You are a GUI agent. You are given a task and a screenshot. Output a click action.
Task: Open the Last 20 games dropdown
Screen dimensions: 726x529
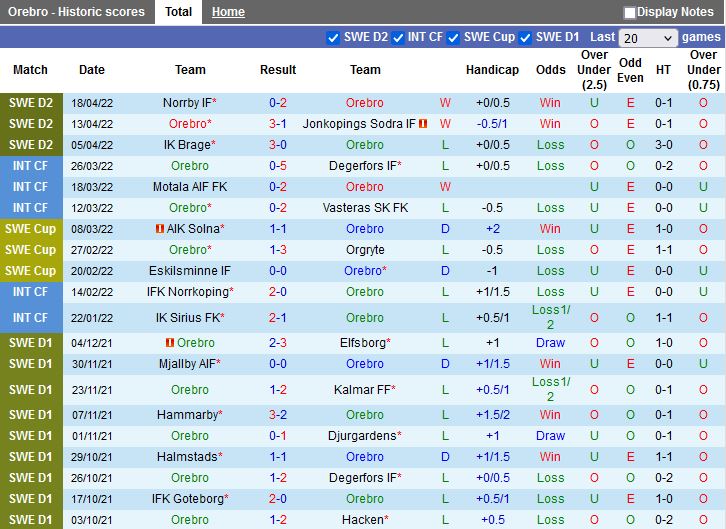click(648, 38)
